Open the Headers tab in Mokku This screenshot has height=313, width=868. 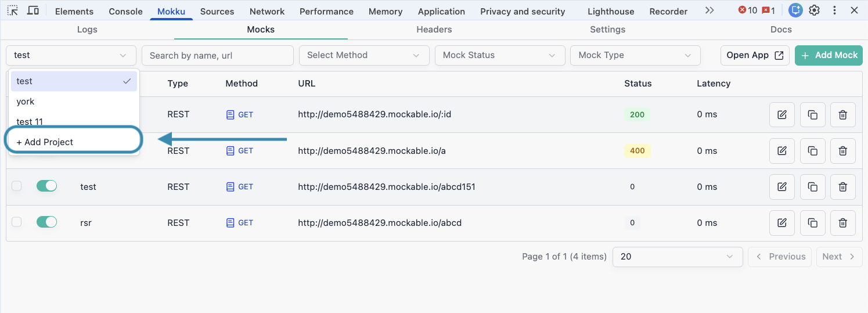pos(434,30)
